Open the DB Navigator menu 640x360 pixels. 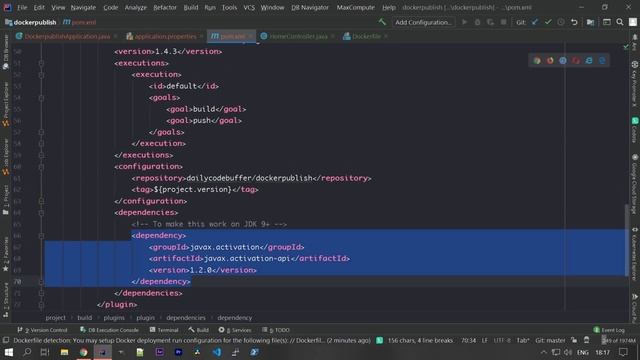[310, 7]
